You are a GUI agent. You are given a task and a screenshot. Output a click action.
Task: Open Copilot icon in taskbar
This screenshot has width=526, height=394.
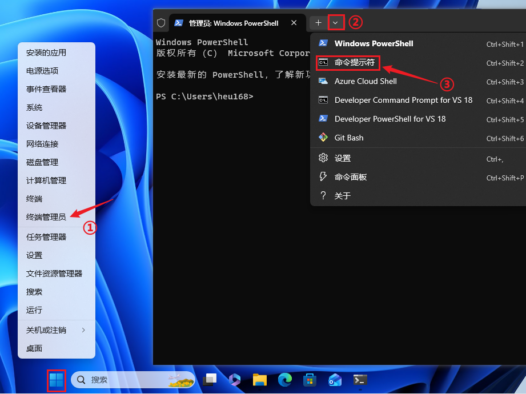click(x=235, y=380)
